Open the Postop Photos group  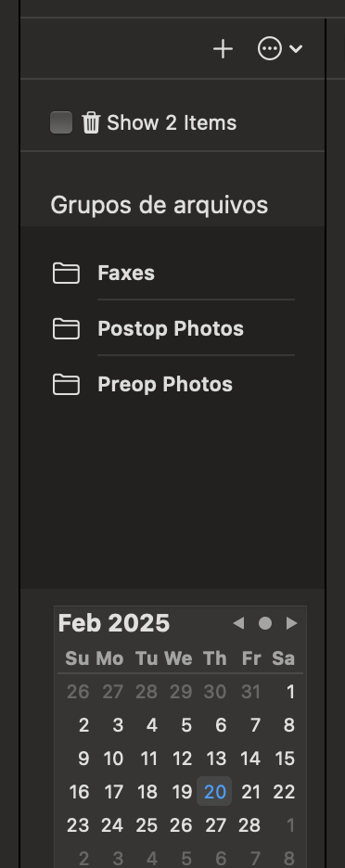(172, 329)
